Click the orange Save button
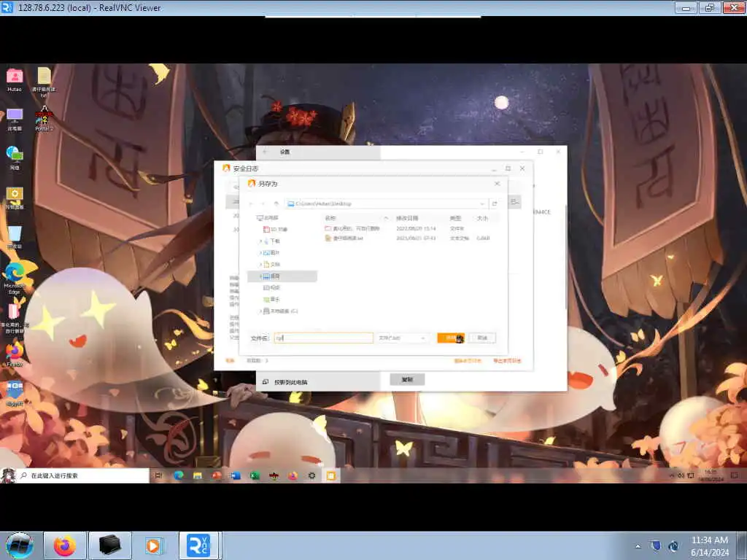This screenshot has height=560, width=747. click(451, 338)
